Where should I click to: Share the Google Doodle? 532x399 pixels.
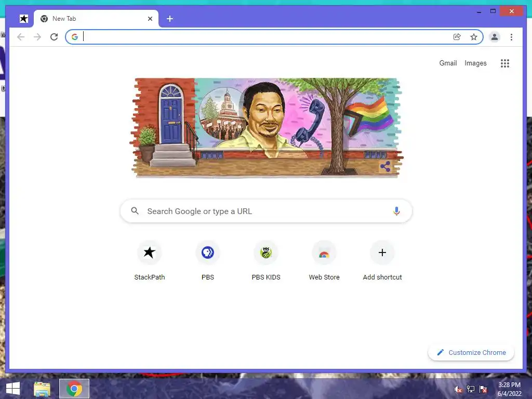(385, 166)
